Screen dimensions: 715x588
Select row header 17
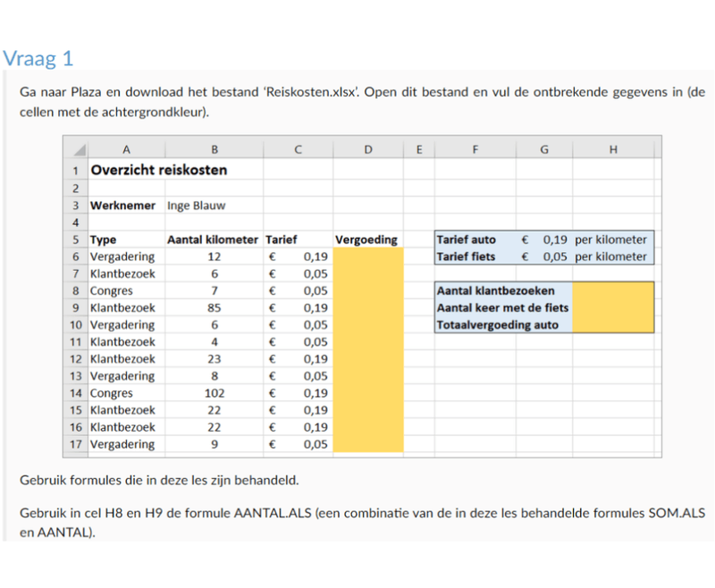[x=76, y=444]
